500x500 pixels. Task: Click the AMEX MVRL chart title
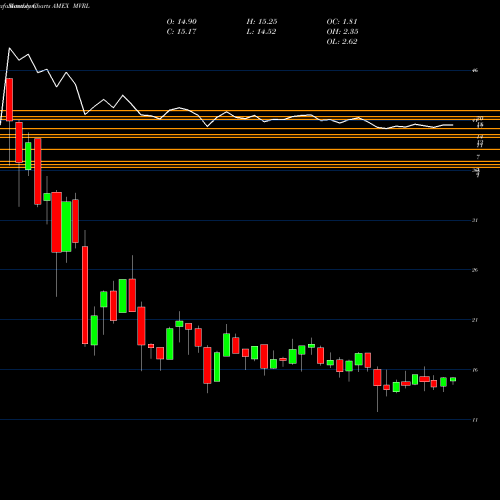pyautogui.click(x=71, y=6)
